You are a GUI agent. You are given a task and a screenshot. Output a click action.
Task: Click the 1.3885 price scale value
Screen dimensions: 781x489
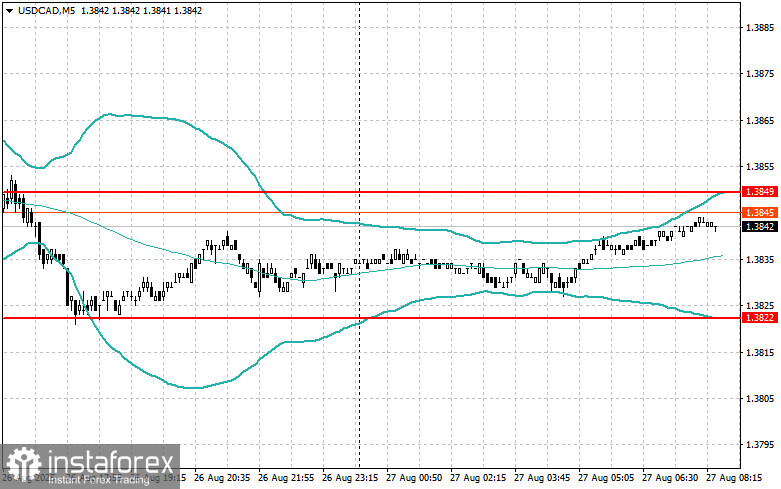pyautogui.click(x=760, y=28)
